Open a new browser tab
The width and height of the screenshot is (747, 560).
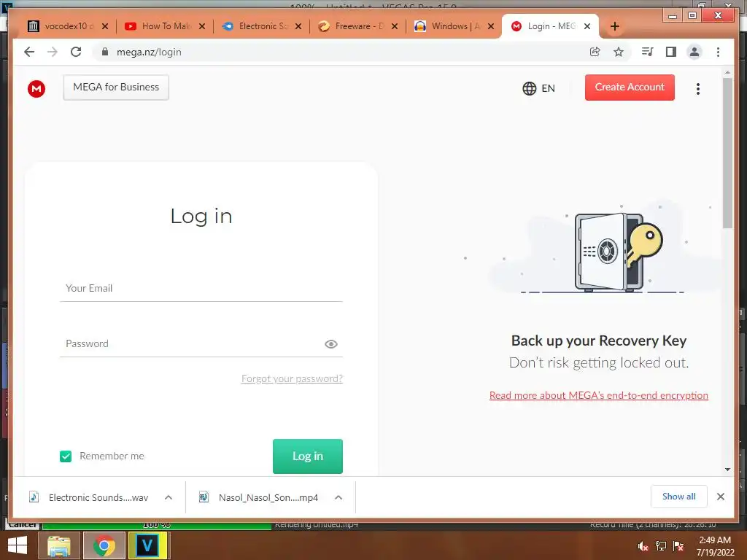614,26
